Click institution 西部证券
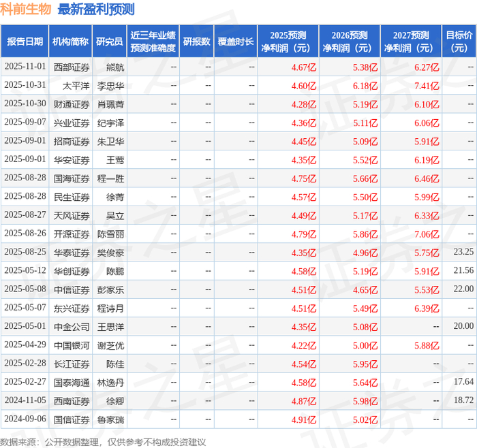Screen dimensions: 477x448 click(72, 67)
